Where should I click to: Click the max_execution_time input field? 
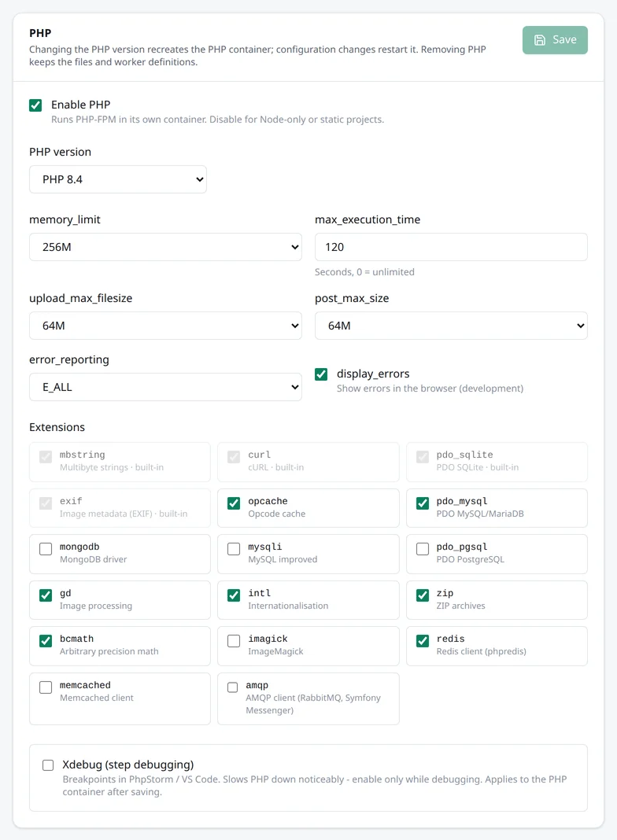pyautogui.click(x=451, y=247)
